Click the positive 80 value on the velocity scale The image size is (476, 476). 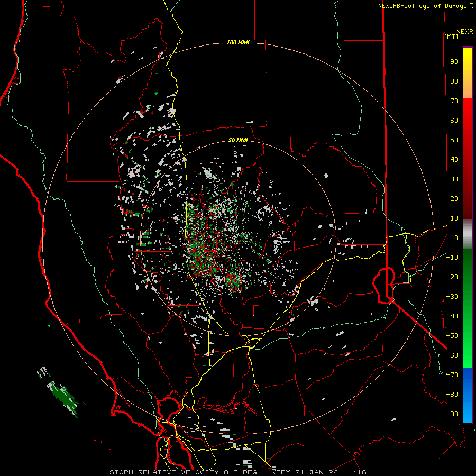point(454,81)
